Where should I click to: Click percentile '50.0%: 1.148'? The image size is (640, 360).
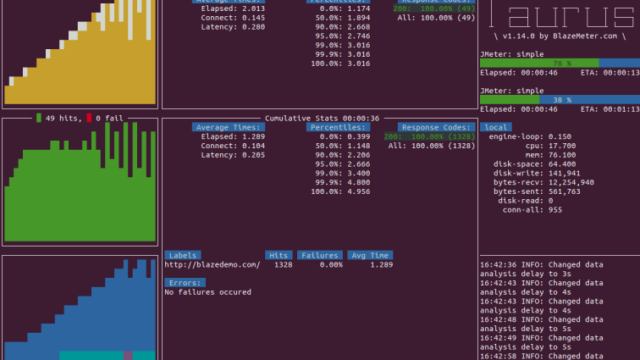pos(343,146)
